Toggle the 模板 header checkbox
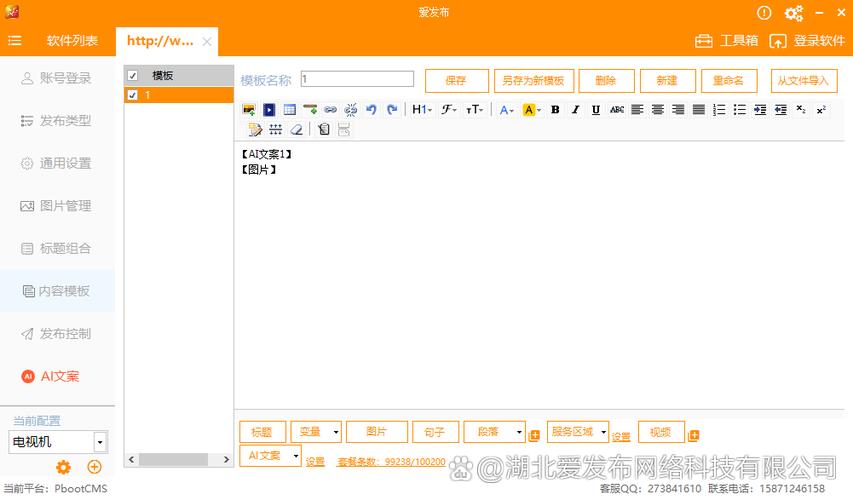 click(x=133, y=76)
